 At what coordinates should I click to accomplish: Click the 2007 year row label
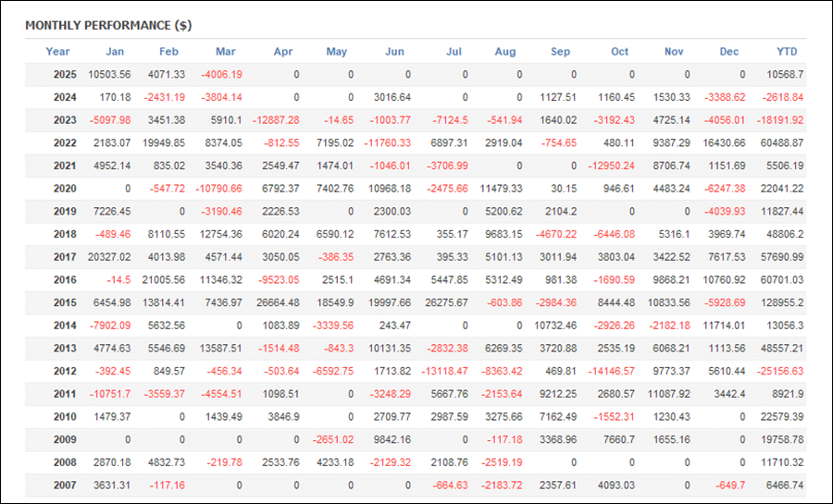point(65,485)
